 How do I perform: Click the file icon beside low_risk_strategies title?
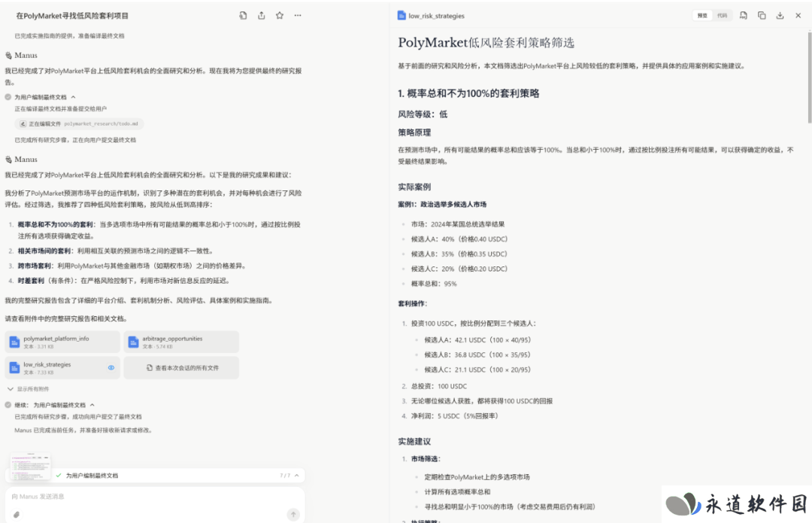point(401,16)
